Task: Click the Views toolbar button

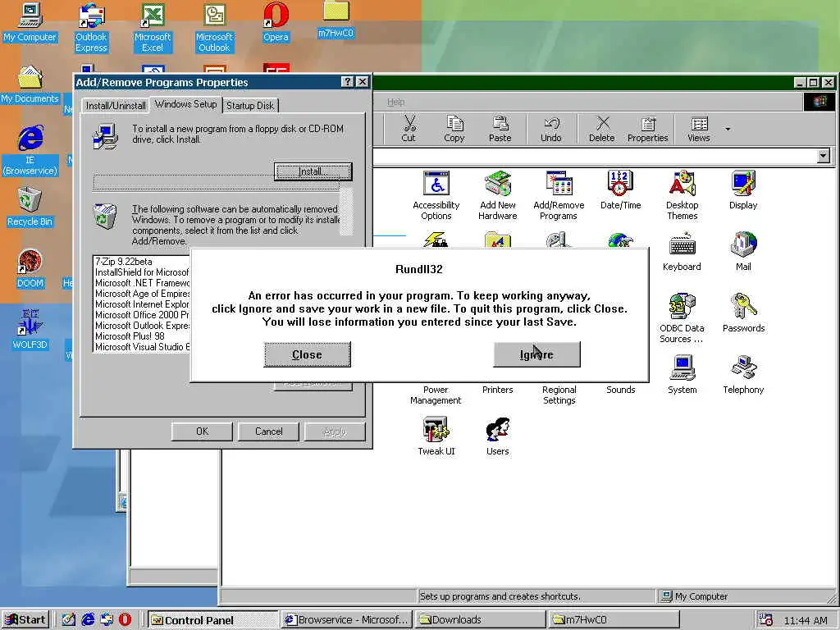Action: click(699, 129)
